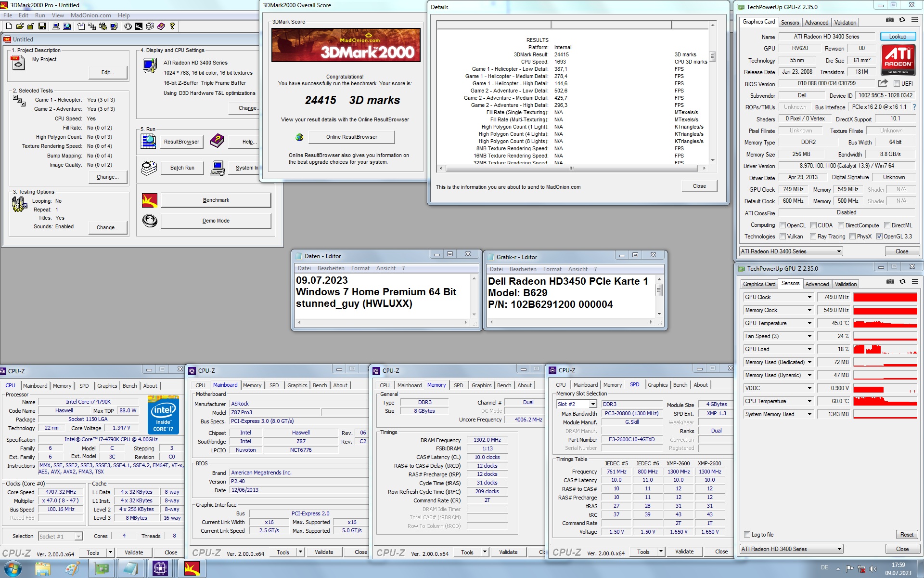Image resolution: width=924 pixels, height=578 pixels.
Task: Open the Socket #1 selection dropdown in CPU-Z
Action: click(x=78, y=537)
